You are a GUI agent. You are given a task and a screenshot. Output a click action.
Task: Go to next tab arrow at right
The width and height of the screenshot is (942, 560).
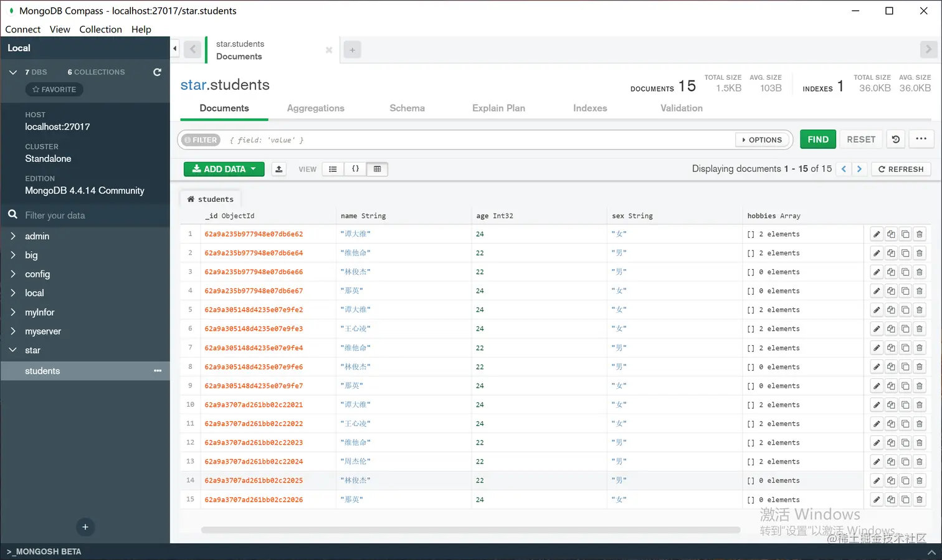(928, 49)
